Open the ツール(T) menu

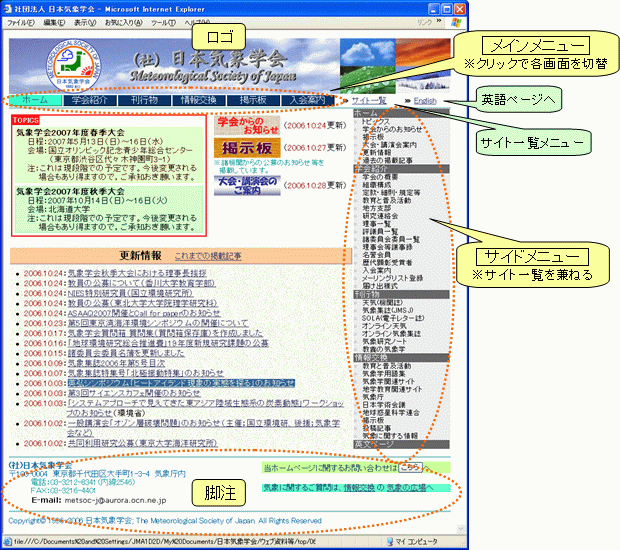click(163, 23)
